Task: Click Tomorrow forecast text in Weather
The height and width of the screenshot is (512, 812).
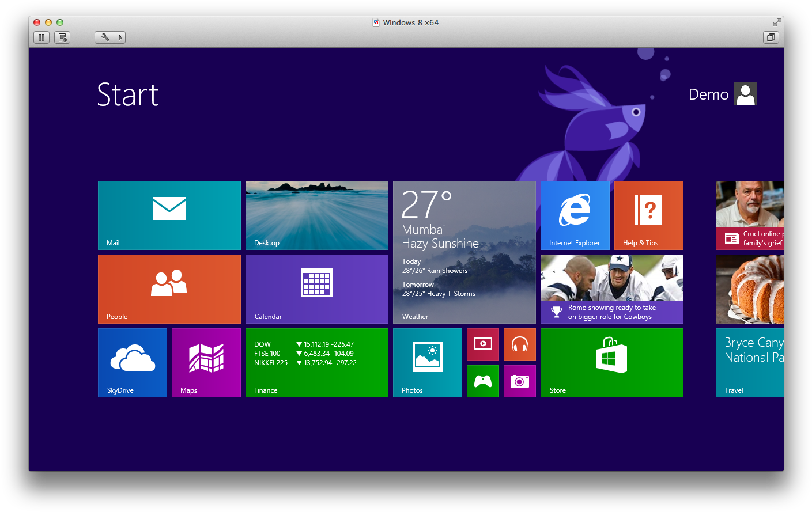Action: point(439,289)
